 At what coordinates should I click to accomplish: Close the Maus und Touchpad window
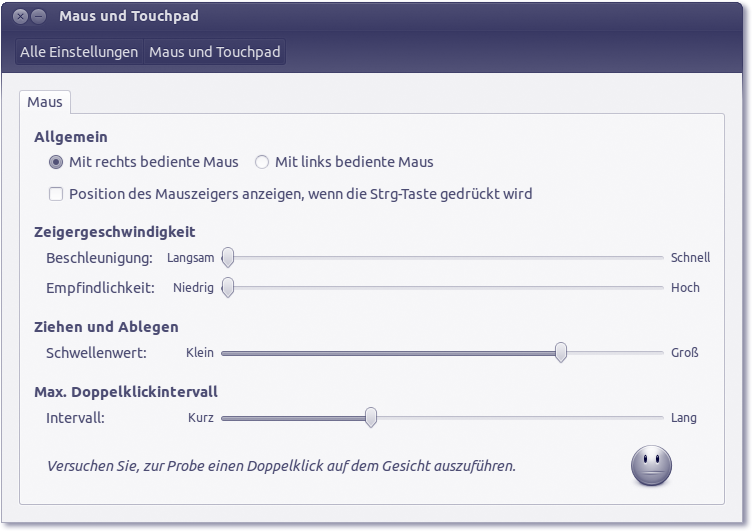[20, 17]
